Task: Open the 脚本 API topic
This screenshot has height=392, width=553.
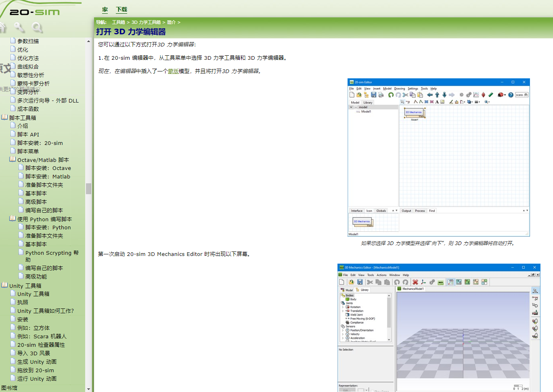Action: coord(28,134)
